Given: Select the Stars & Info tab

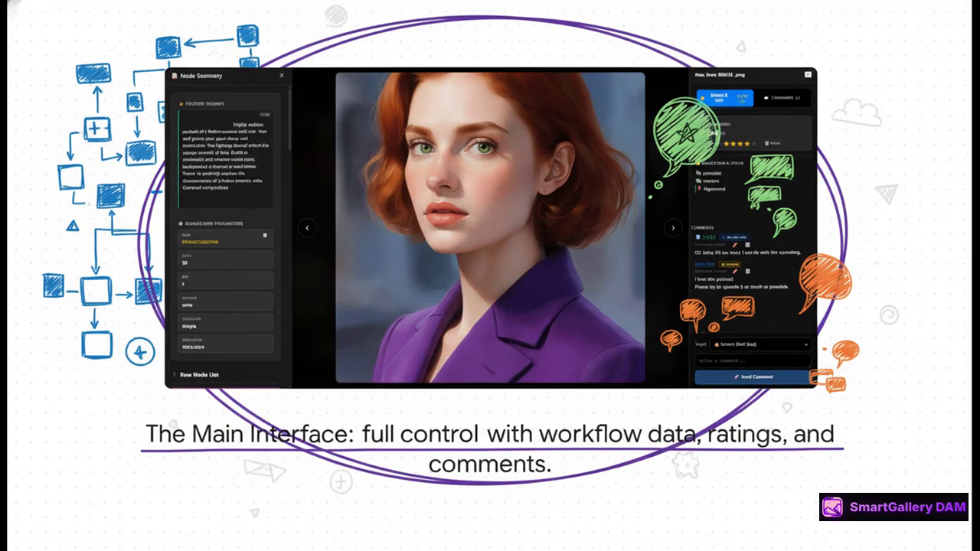Looking at the screenshot, I should pyautogui.click(x=724, y=98).
